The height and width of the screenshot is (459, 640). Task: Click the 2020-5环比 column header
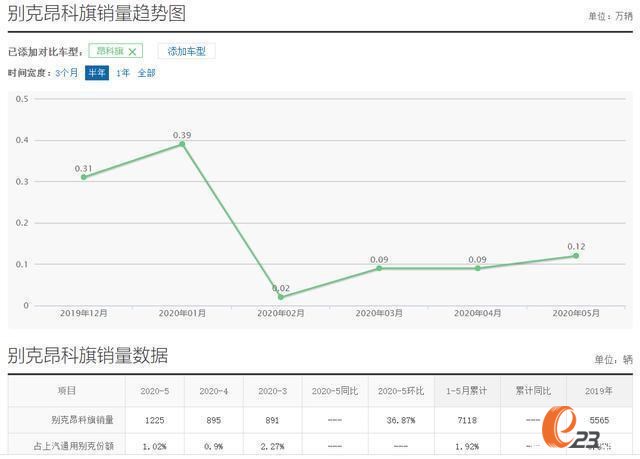click(401, 391)
